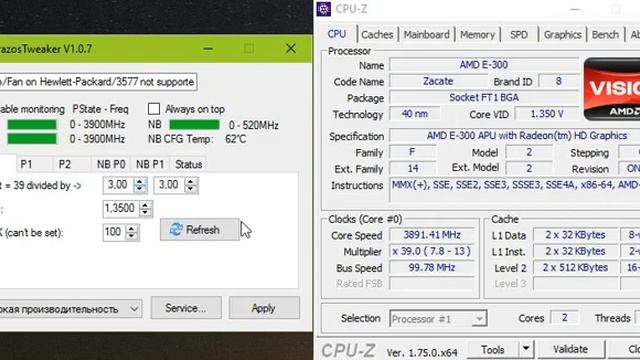Close the BrazosTweaker window

(291, 49)
